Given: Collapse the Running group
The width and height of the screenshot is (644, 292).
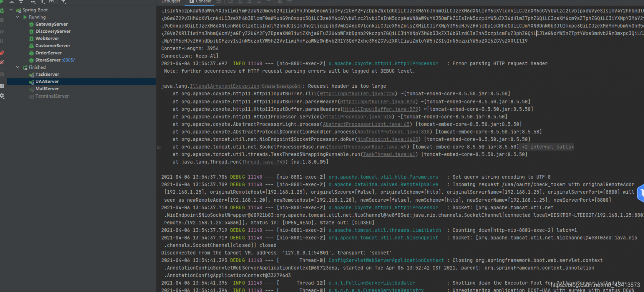Looking at the screenshot, I should point(17,17).
